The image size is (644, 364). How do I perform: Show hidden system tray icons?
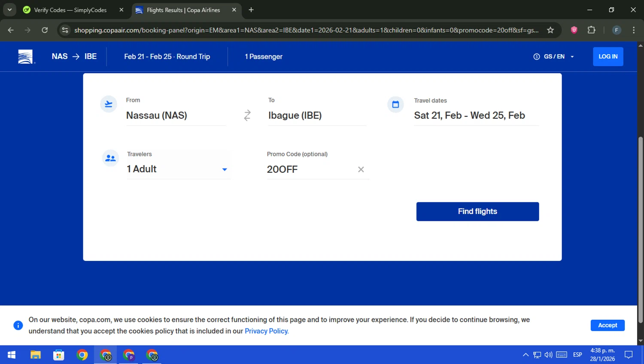pyautogui.click(x=526, y=355)
